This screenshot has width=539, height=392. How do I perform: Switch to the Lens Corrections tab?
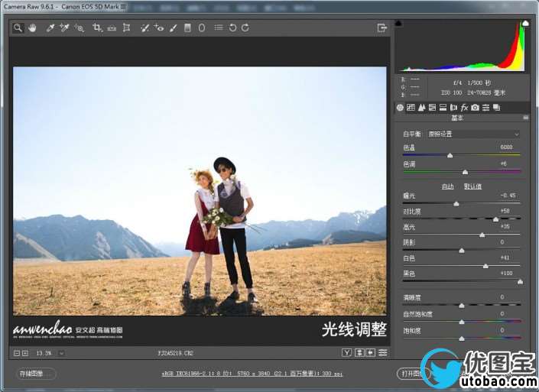click(453, 108)
